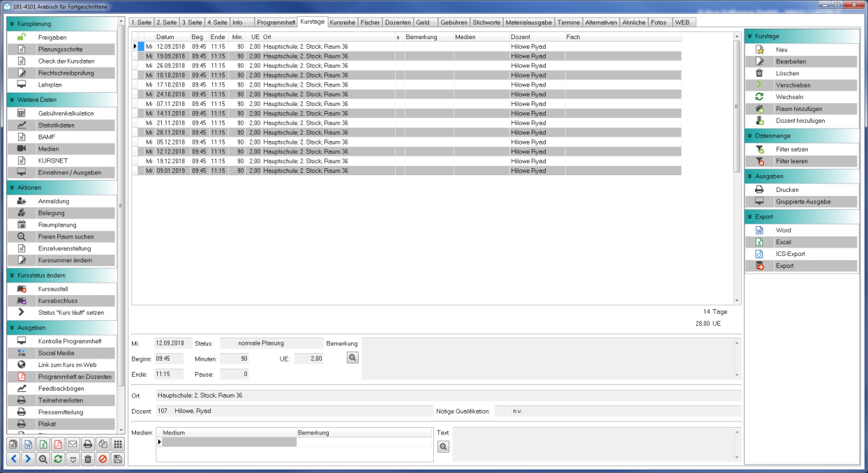
Task: Open the magnifier button beside Bemerkung
Action: click(353, 357)
